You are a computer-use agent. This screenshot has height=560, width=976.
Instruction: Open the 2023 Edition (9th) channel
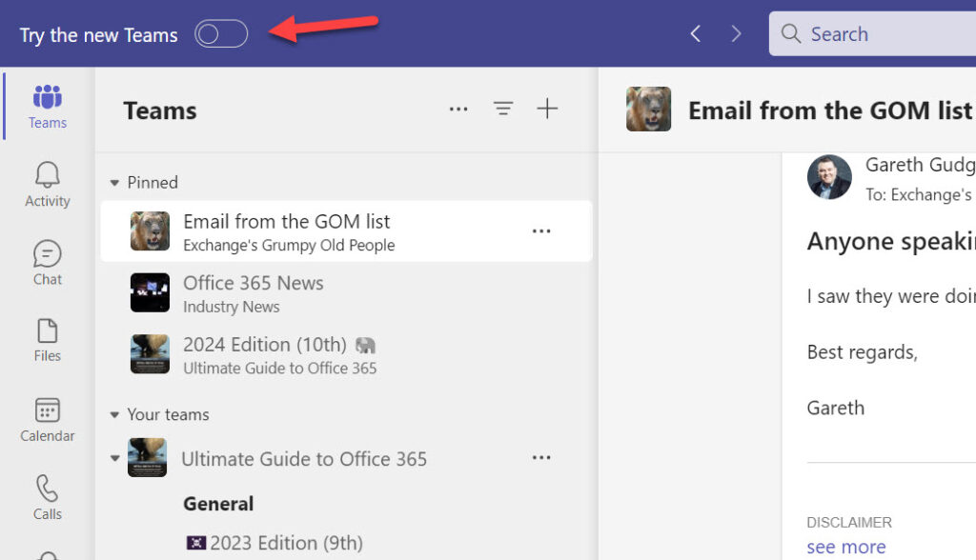[274, 543]
